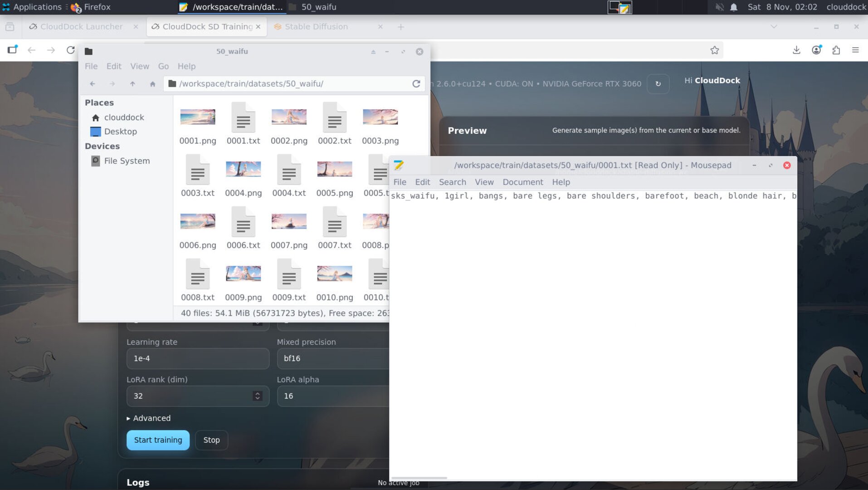The image size is (868, 490).
Task: Increase LoRA rank using the stepper arrows
Action: pyautogui.click(x=256, y=396)
